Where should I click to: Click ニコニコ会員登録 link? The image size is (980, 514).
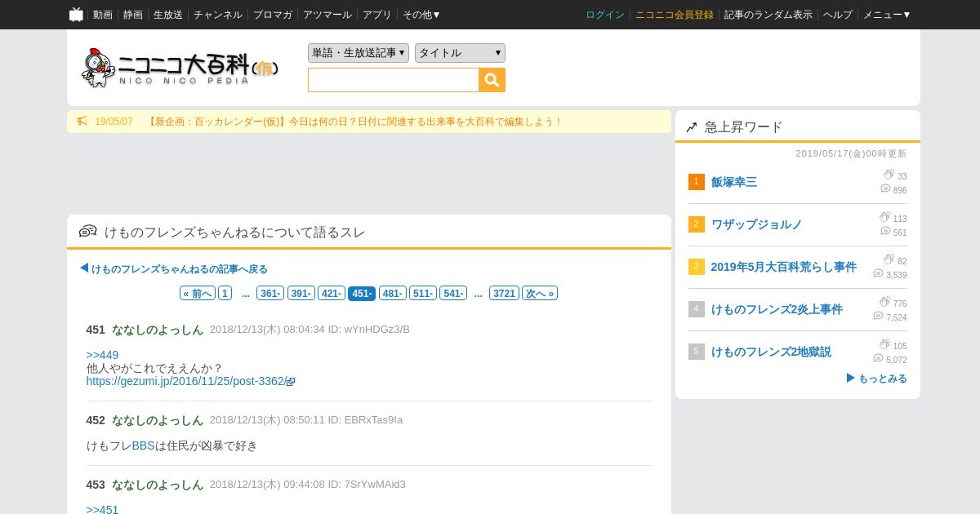(675, 15)
